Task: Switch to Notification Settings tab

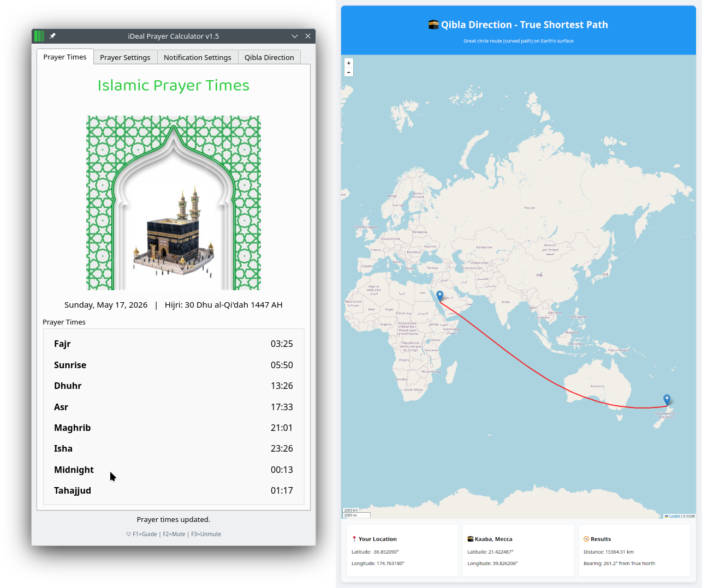Action: 198,57
